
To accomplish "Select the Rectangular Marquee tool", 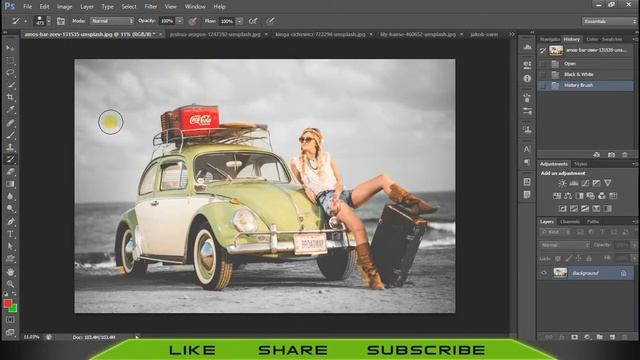I will coord(10,60).
